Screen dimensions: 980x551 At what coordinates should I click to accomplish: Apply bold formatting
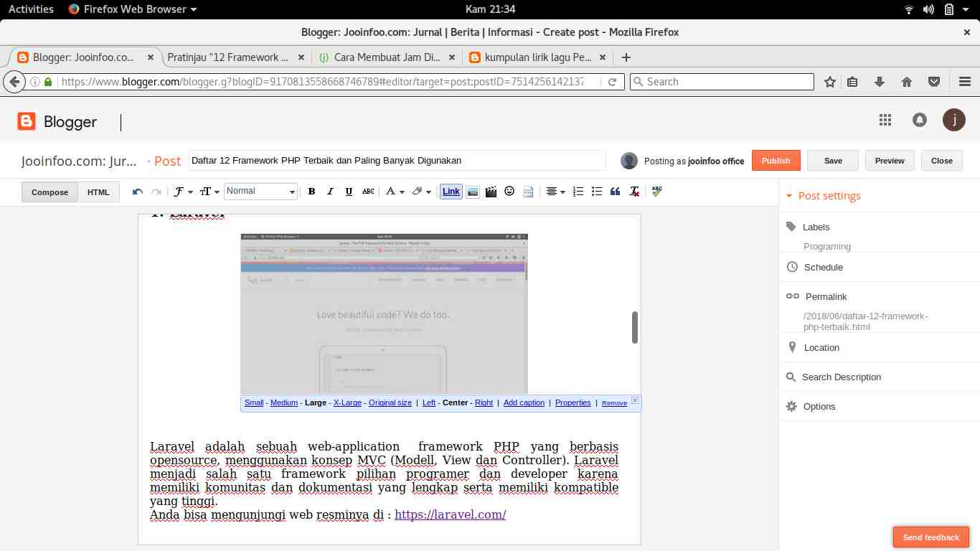click(x=311, y=192)
